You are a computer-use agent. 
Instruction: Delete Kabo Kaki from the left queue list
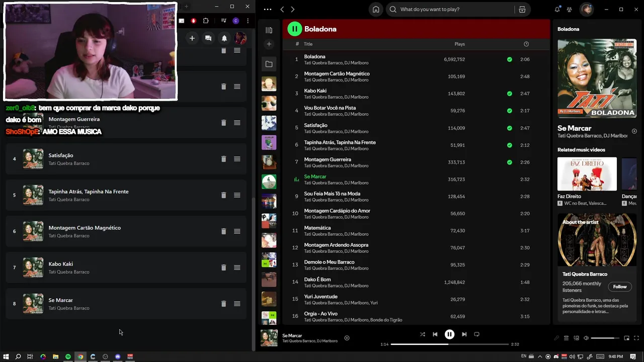(x=223, y=267)
